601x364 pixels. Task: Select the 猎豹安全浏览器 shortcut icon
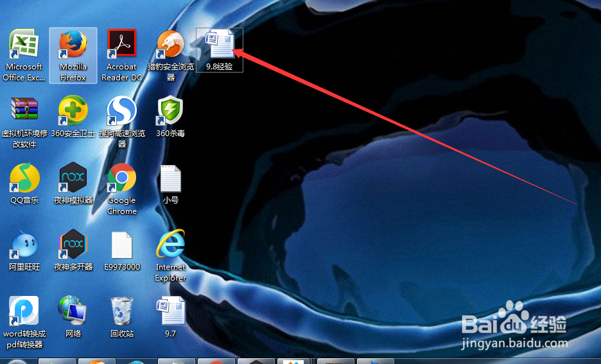pyautogui.click(x=171, y=55)
